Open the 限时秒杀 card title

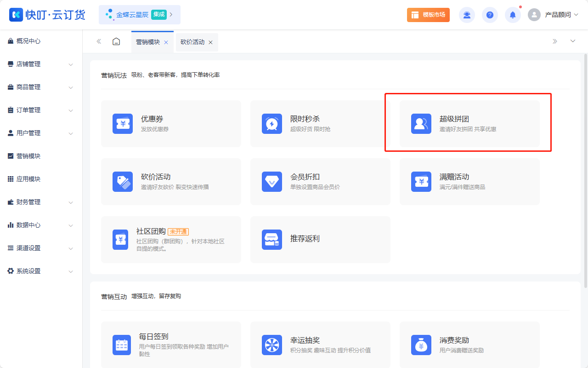click(305, 119)
